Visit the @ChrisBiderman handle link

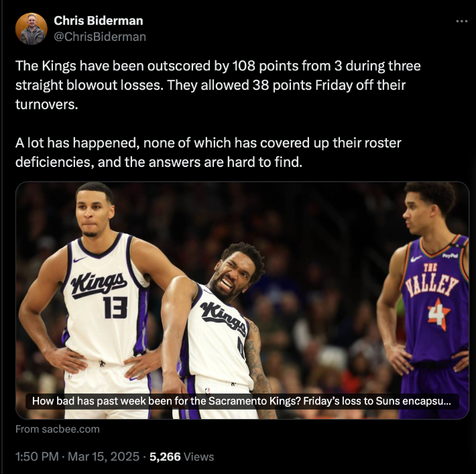coord(100,37)
